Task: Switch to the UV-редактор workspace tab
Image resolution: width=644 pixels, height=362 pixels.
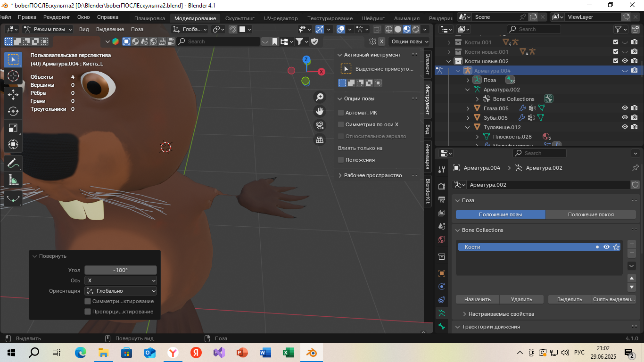Action: click(x=281, y=18)
